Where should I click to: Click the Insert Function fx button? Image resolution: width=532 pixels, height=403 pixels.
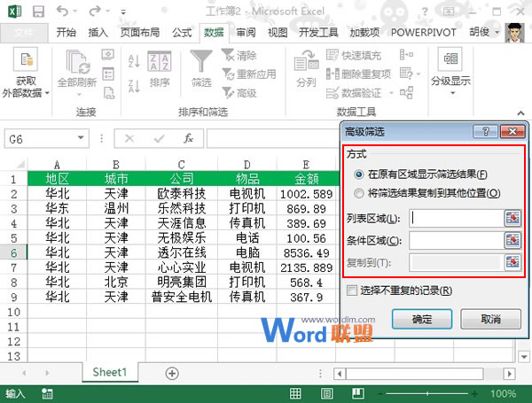tap(188, 138)
